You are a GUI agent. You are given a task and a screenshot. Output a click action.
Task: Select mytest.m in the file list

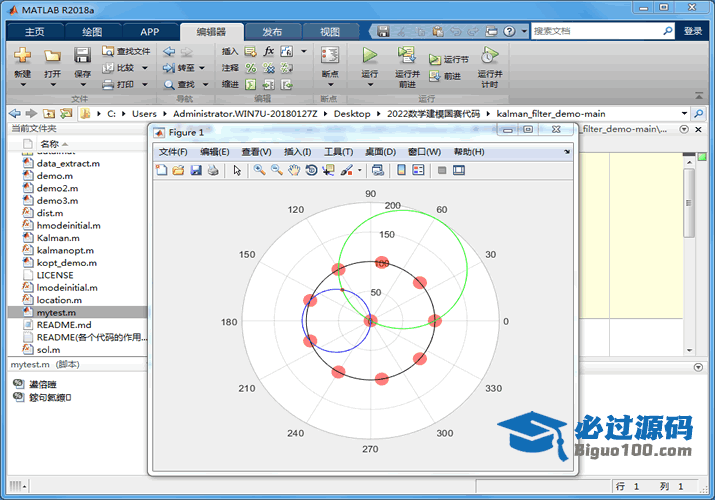tap(78, 313)
